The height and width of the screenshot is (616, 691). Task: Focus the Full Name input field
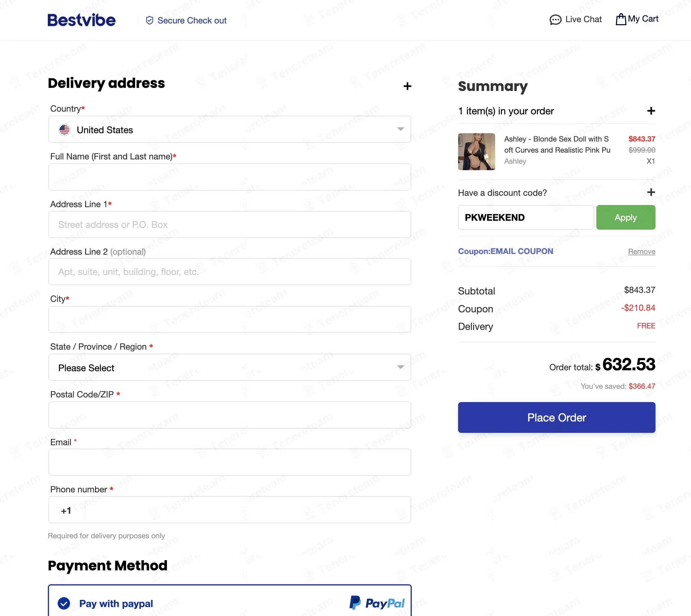pyautogui.click(x=230, y=177)
